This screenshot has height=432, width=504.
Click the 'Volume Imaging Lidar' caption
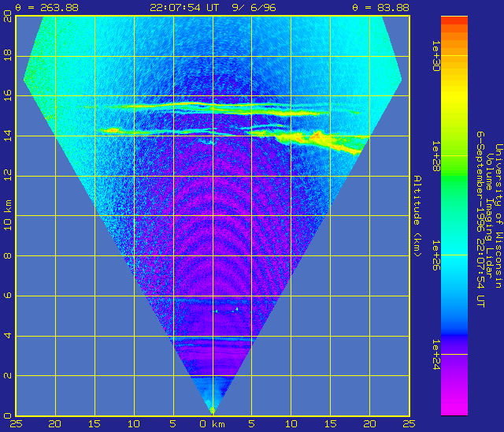click(x=489, y=215)
